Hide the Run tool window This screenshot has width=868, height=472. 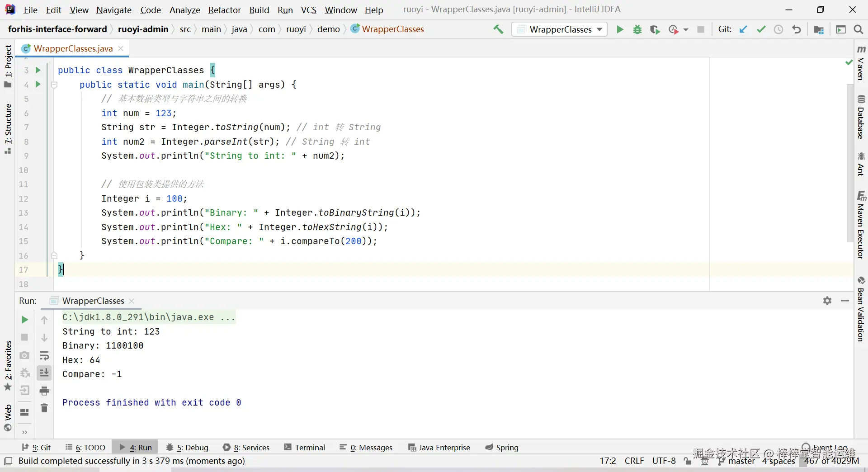[845, 301]
